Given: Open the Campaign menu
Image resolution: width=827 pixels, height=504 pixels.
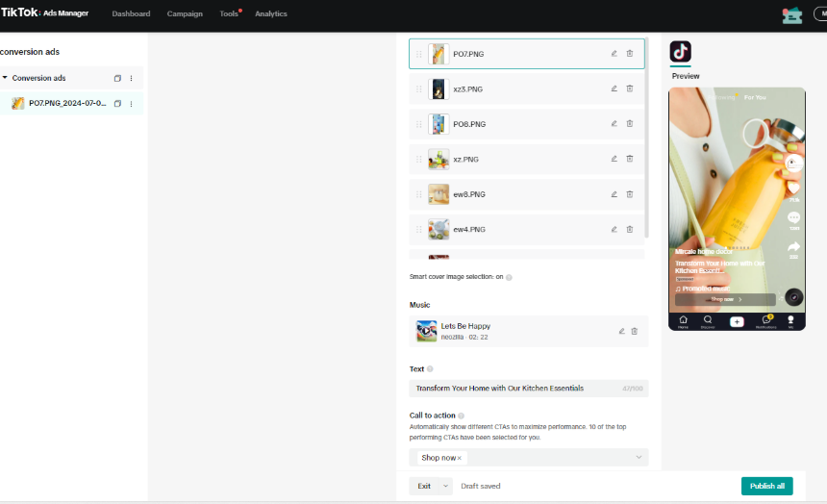Looking at the screenshot, I should (x=185, y=14).
